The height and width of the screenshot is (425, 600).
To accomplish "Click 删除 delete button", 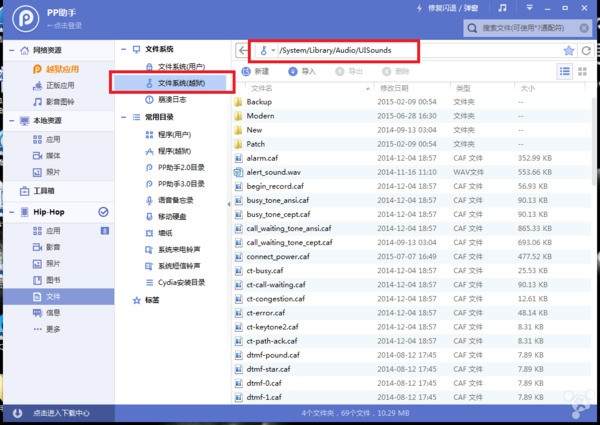I will click(x=396, y=71).
